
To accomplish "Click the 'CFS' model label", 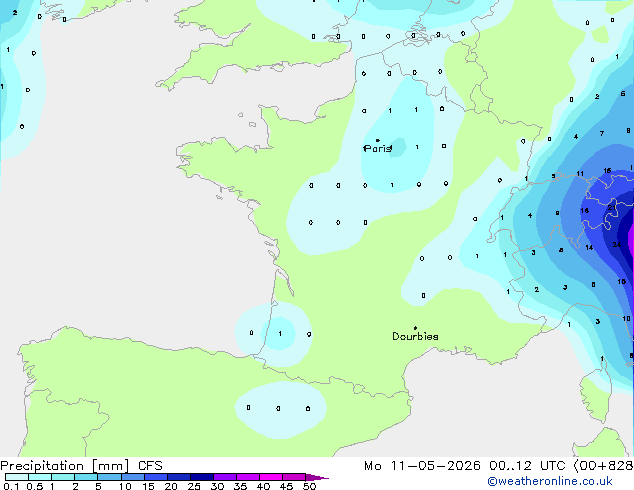I will pyautogui.click(x=150, y=466).
